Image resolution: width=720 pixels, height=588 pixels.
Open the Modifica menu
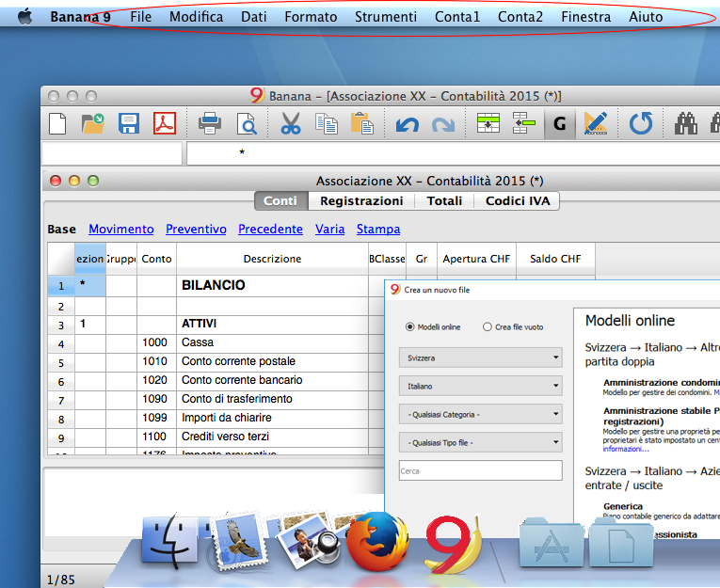tap(196, 17)
